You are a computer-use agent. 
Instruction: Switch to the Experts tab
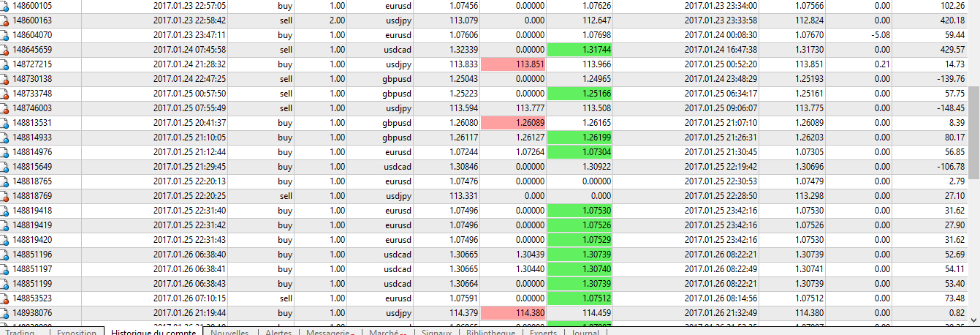(542, 331)
